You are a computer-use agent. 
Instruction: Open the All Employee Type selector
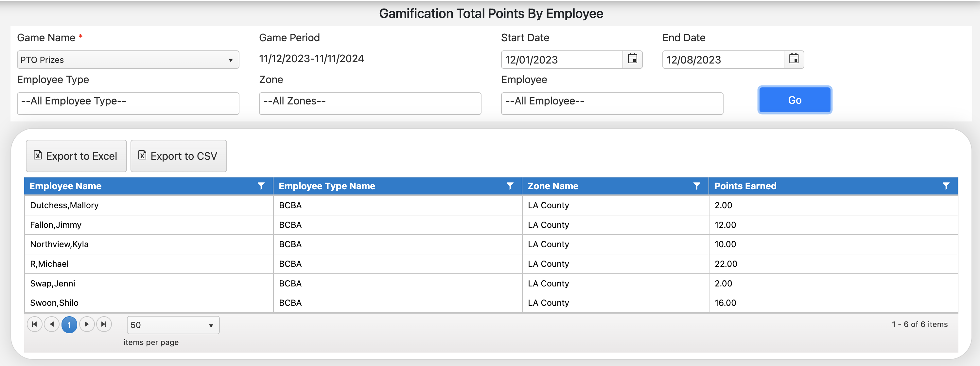pos(128,103)
